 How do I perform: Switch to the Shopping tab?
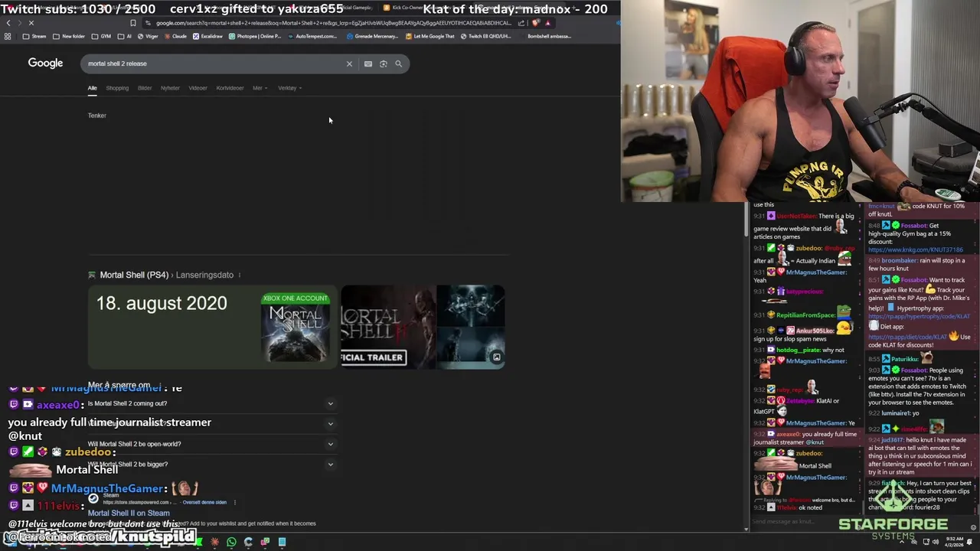point(117,88)
